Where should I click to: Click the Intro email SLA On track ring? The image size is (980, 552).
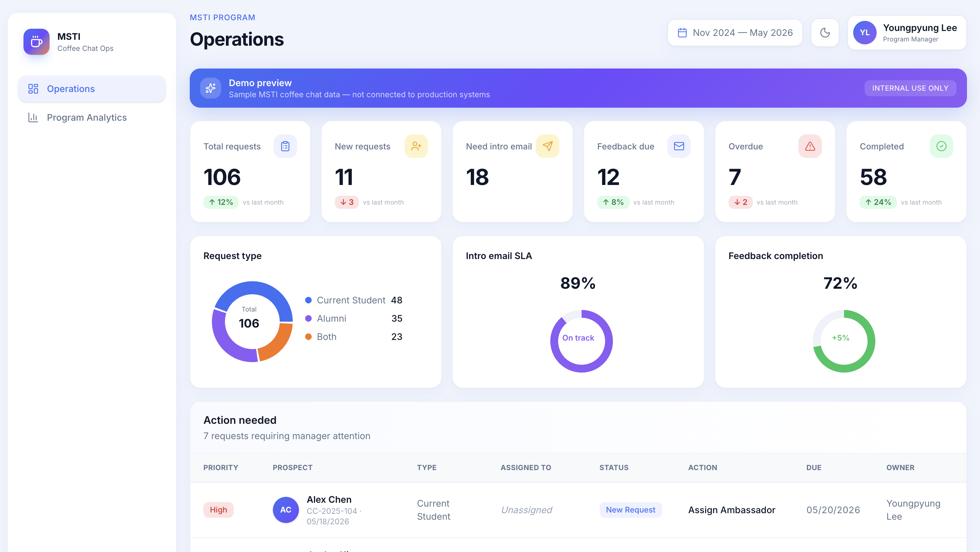coord(581,341)
